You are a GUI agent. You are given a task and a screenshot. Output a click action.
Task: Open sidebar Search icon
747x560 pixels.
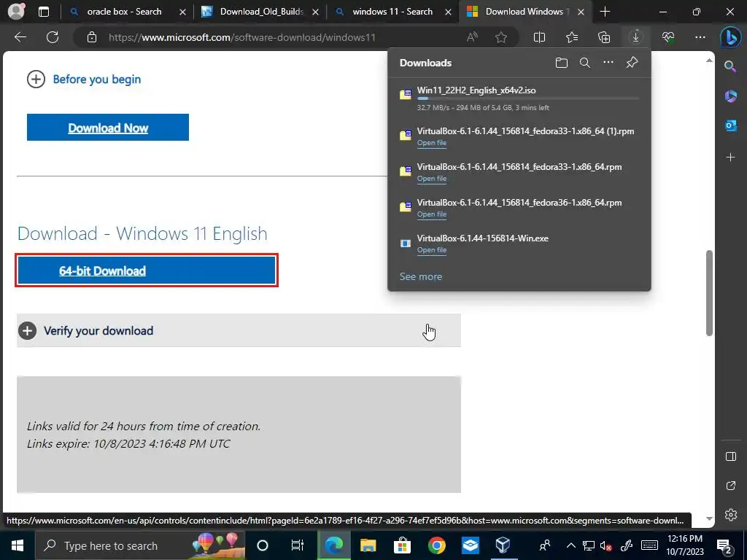point(730,66)
